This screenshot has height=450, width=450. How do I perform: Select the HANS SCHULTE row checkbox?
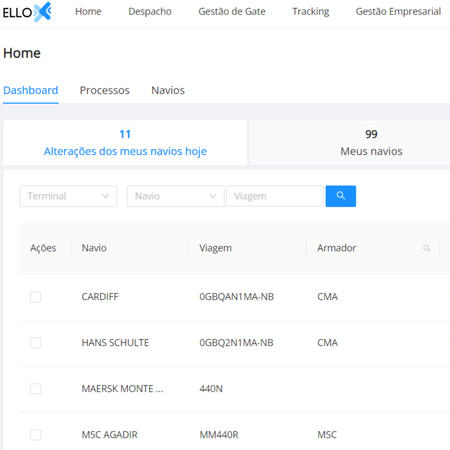click(36, 343)
